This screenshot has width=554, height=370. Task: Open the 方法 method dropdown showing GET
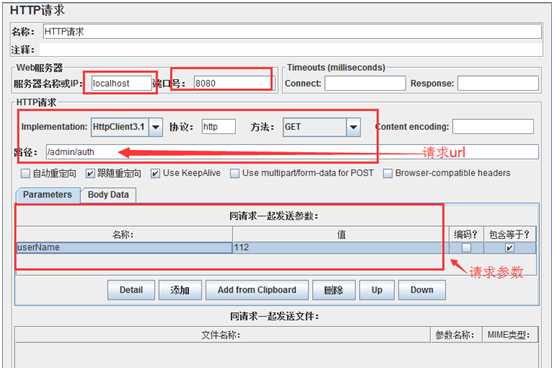click(322, 127)
